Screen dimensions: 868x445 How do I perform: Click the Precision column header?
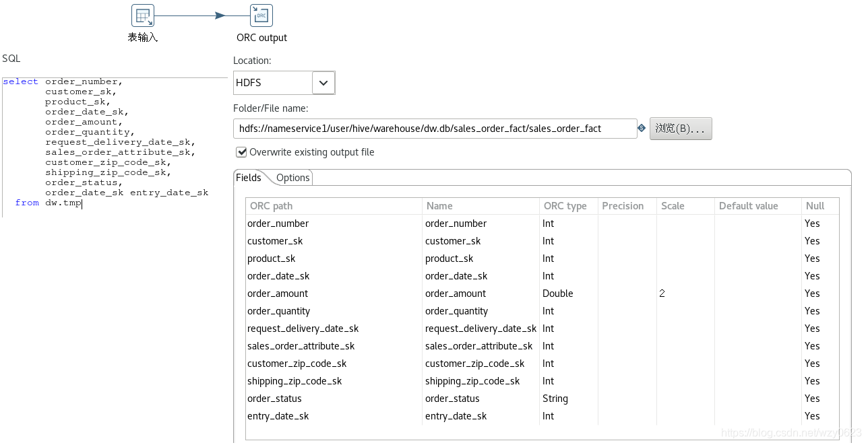627,206
